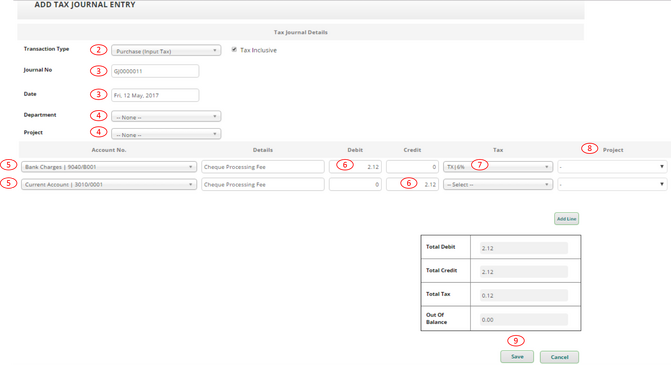
Task: Click the Total Credit label
Action: 441,270
